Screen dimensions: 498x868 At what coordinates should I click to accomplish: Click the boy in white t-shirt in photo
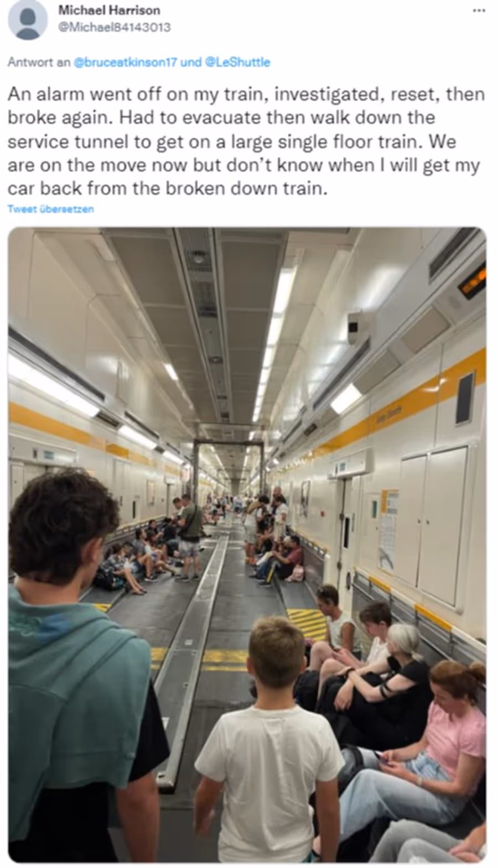point(268,741)
